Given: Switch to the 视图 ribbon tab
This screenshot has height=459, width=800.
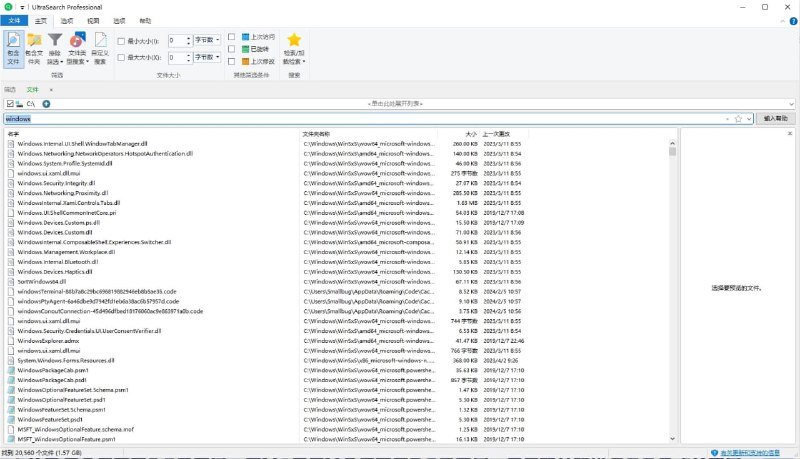Looking at the screenshot, I should pyautogui.click(x=93, y=20).
